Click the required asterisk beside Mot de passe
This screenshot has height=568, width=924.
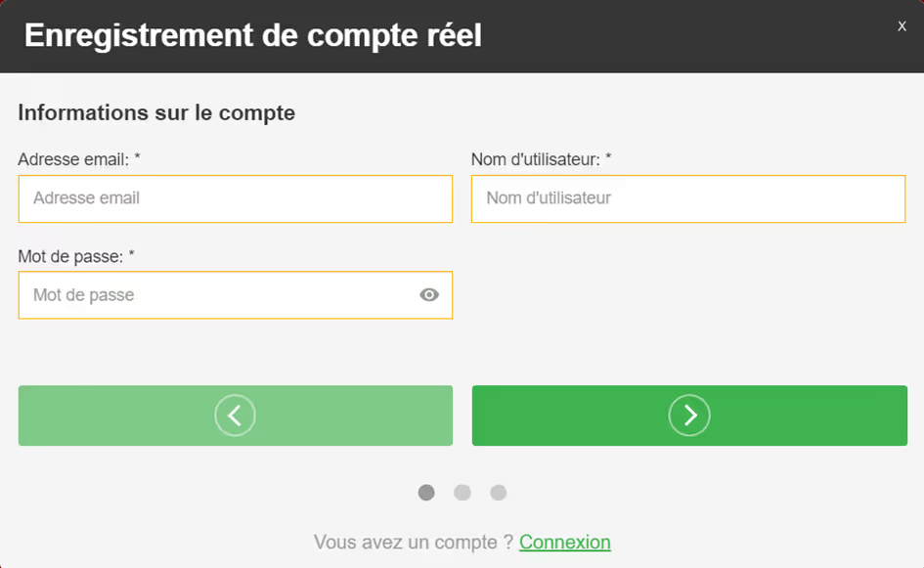(132, 255)
